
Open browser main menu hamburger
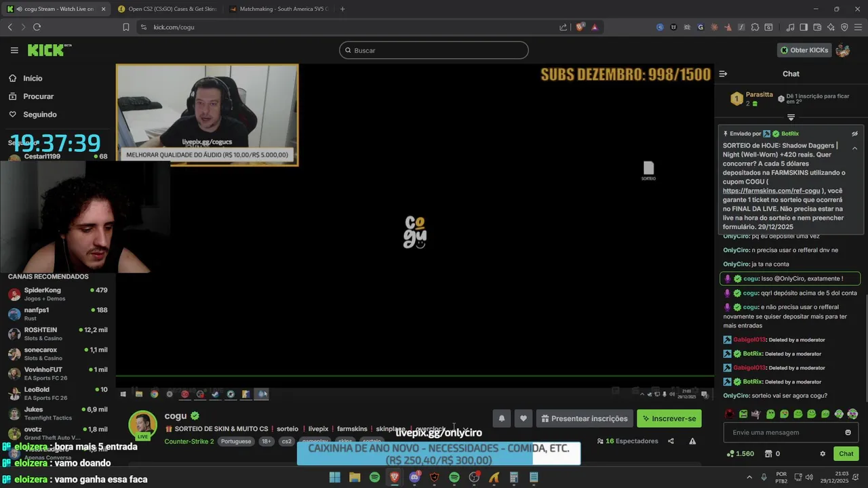[x=858, y=27]
